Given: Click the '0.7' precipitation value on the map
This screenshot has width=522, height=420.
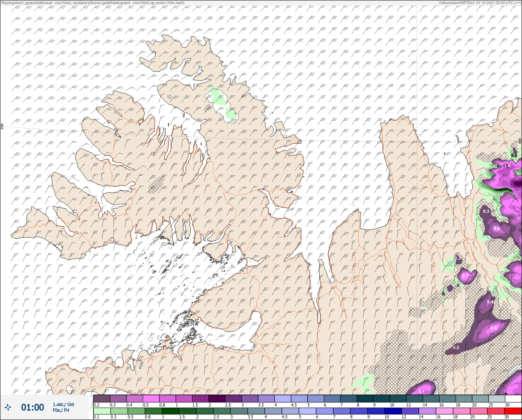Looking at the screenshot, I should (x=465, y=276).
